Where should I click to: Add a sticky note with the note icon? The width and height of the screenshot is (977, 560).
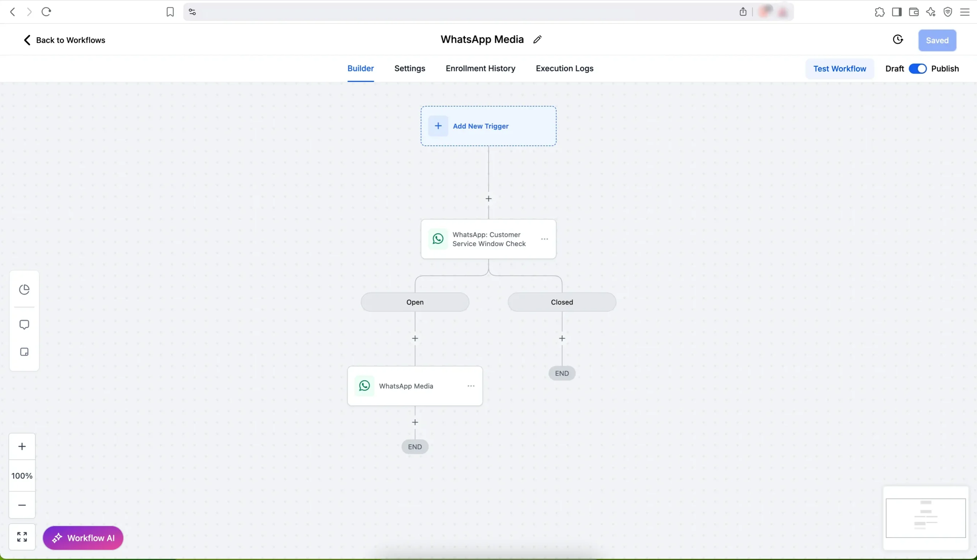coord(25,352)
